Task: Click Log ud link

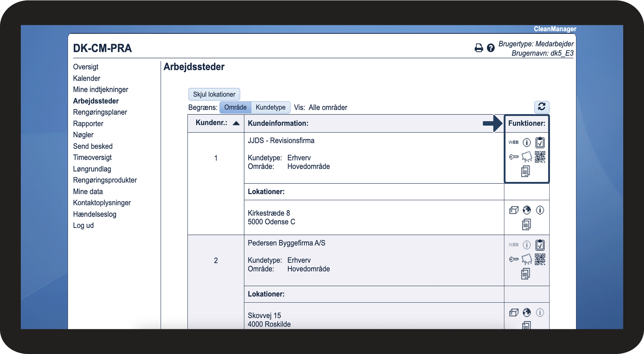Action: point(83,225)
